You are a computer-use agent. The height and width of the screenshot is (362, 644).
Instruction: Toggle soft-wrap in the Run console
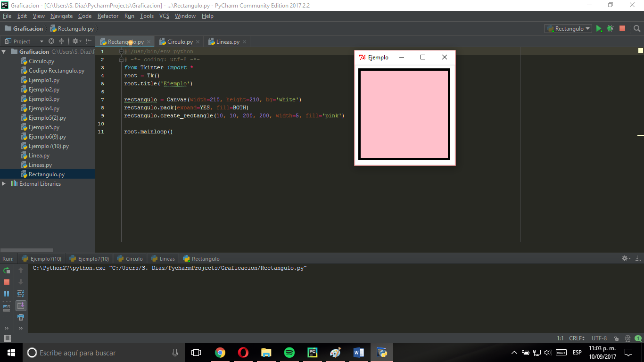click(20, 293)
